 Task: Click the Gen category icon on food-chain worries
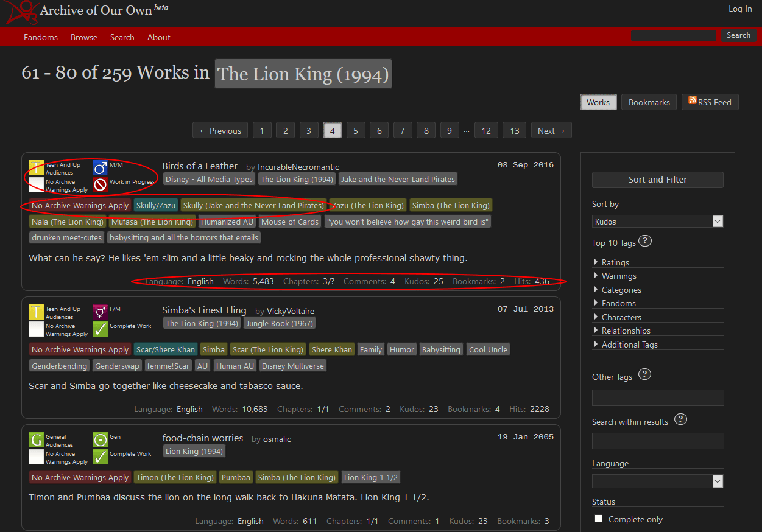(100, 440)
